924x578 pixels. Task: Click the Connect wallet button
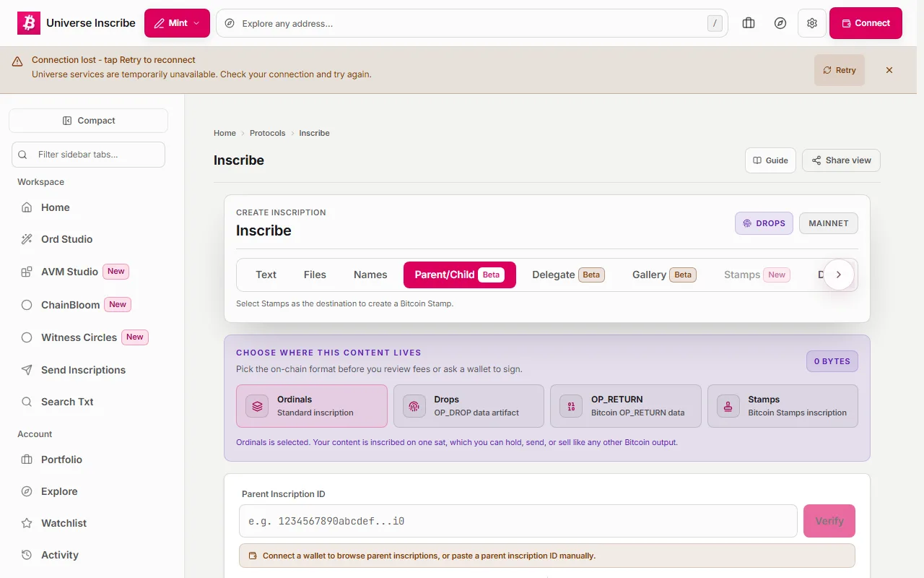click(x=866, y=23)
